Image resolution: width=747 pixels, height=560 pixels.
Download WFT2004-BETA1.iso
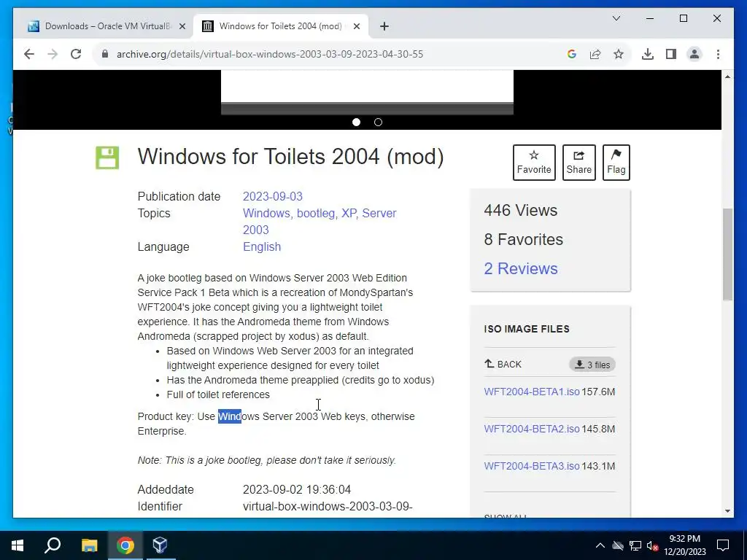pos(532,392)
